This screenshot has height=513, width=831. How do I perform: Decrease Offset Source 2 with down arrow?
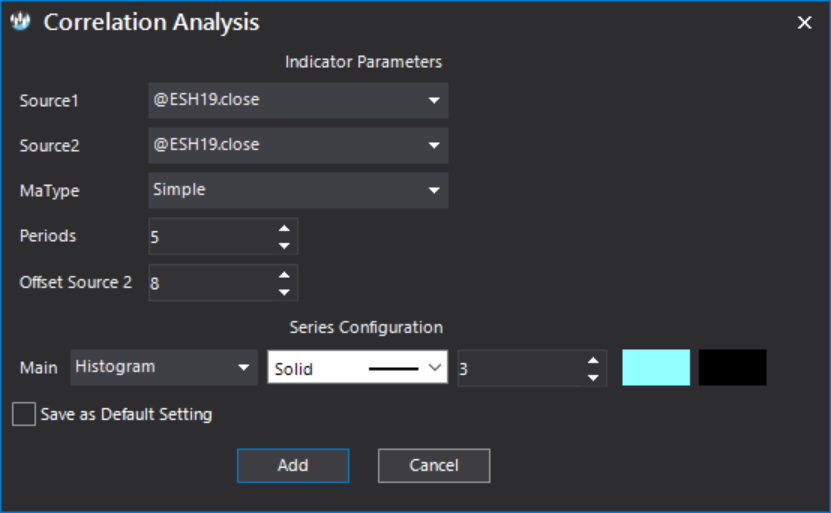point(284,292)
